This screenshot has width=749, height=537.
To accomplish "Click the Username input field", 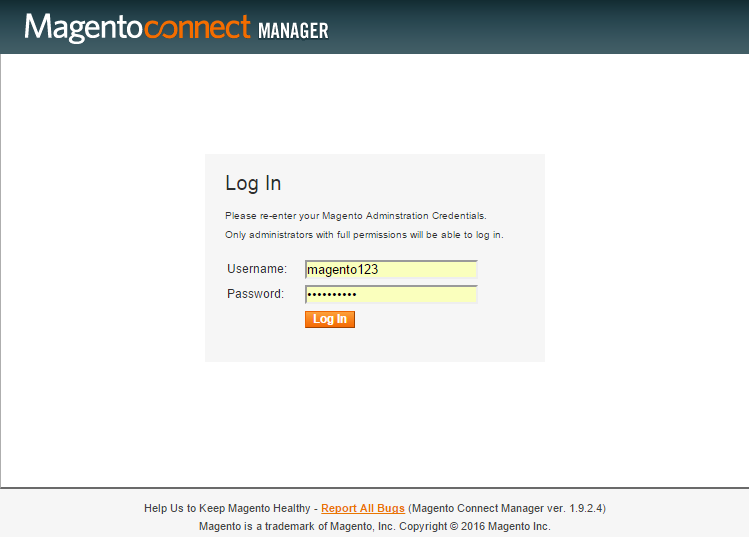I will [391, 269].
